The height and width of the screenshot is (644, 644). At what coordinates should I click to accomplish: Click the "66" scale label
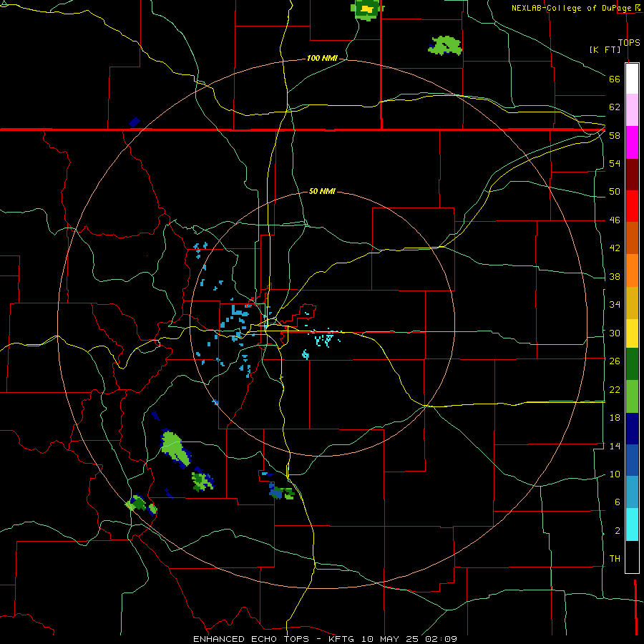(615, 79)
